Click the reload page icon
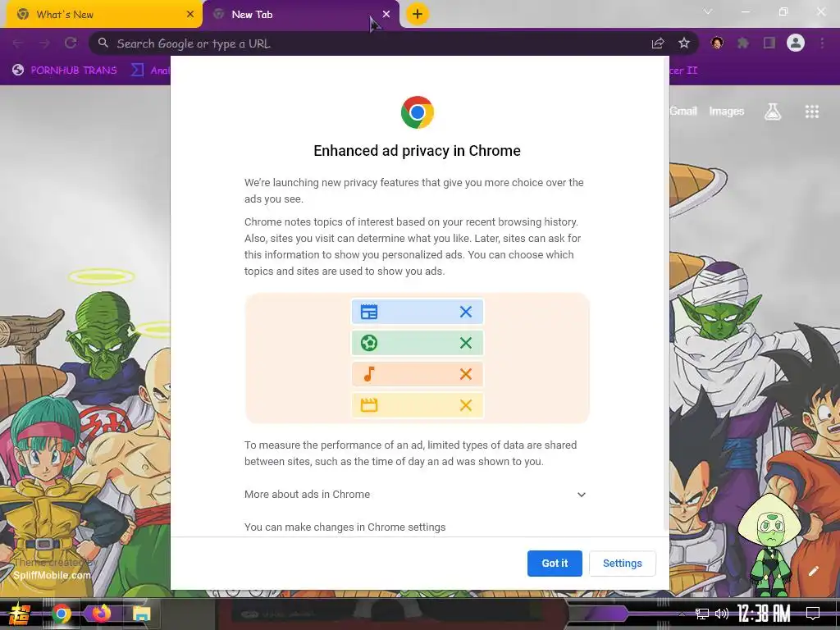This screenshot has height=630, width=840. [71, 43]
